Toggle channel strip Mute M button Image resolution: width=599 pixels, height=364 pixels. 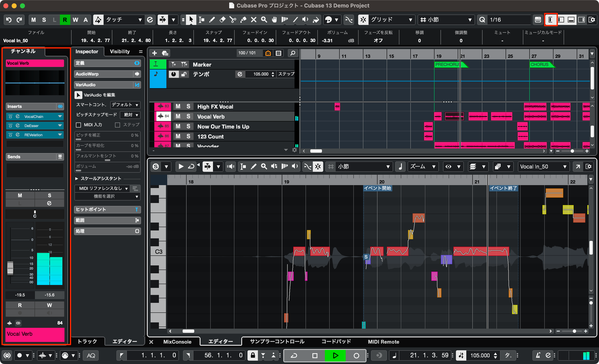click(20, 195)
